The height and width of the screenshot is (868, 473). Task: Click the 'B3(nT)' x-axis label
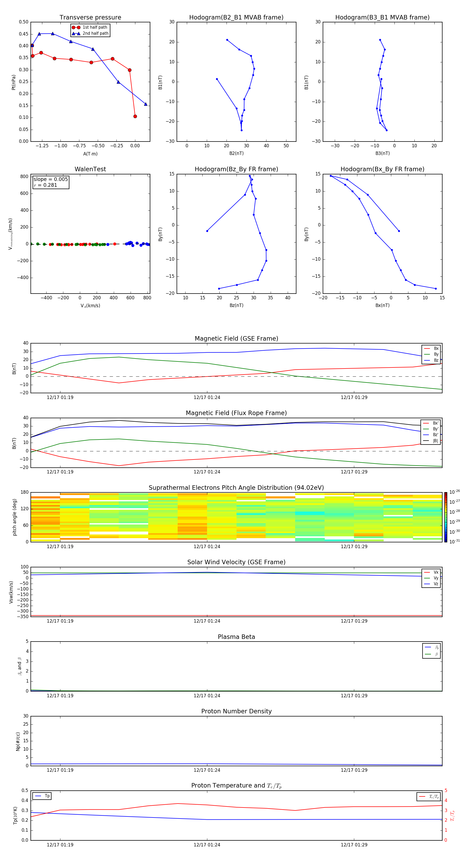tap(382, 153)
